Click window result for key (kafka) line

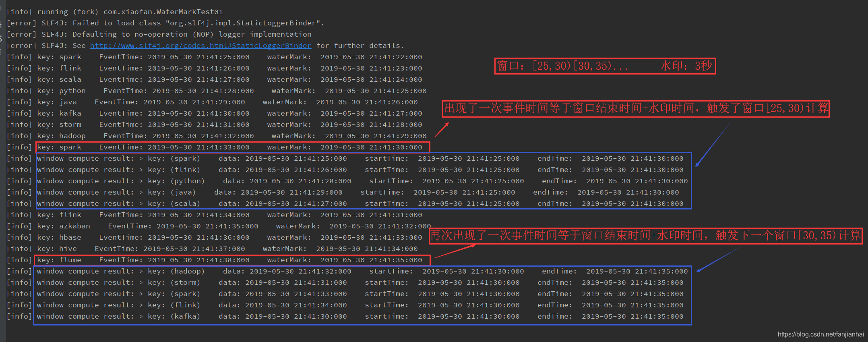(x=345, y=316)
